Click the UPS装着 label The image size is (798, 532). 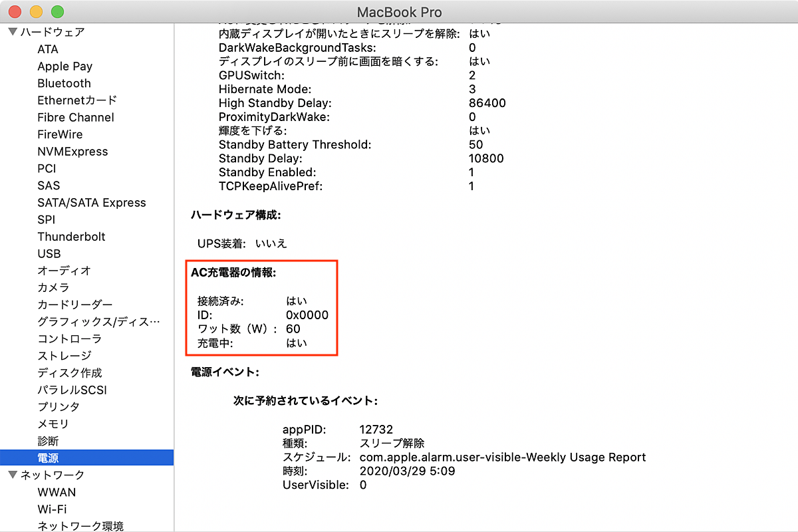(x=223, y=244)
